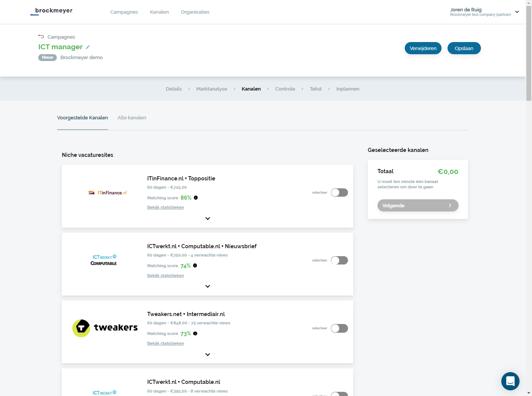532x396 pixels.
Task: Go to the Controle step
Action: tap(285, 89)
